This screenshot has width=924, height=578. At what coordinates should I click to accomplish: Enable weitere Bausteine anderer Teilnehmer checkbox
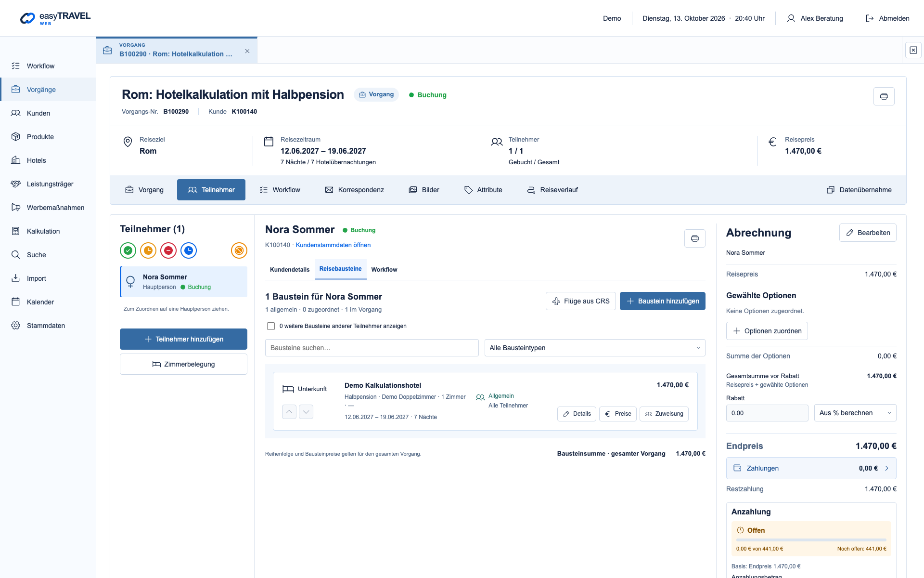271,326
